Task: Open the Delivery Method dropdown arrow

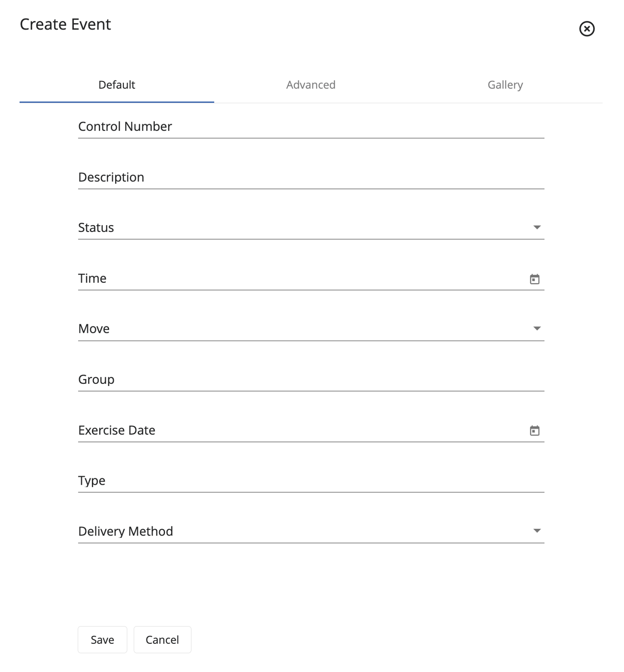Action: (x=537, y=531)
